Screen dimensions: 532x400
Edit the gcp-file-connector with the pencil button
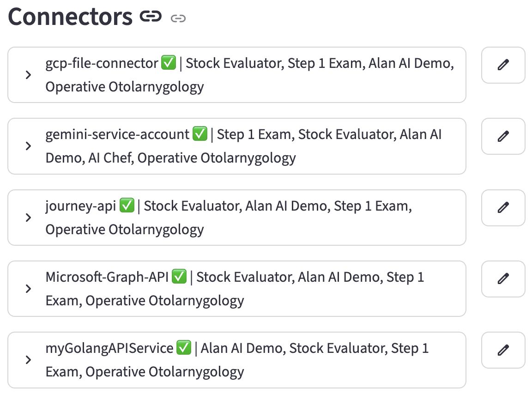[x=503, y=65]
